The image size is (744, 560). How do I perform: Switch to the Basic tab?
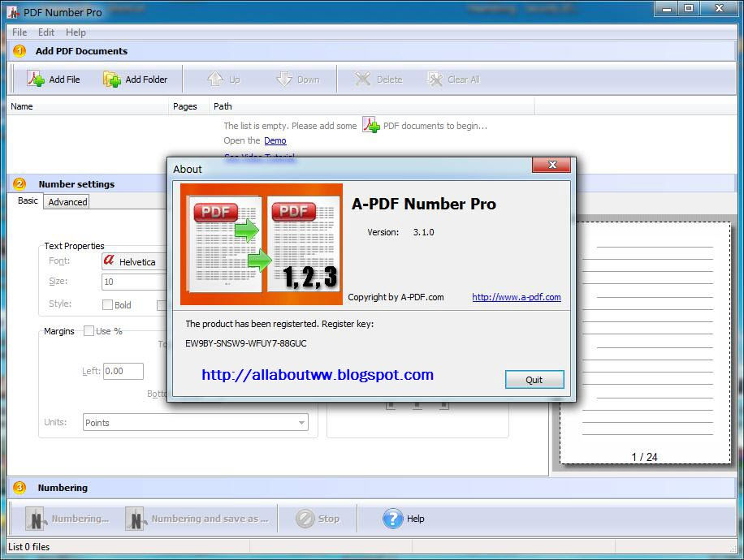(x=28, y=200)
